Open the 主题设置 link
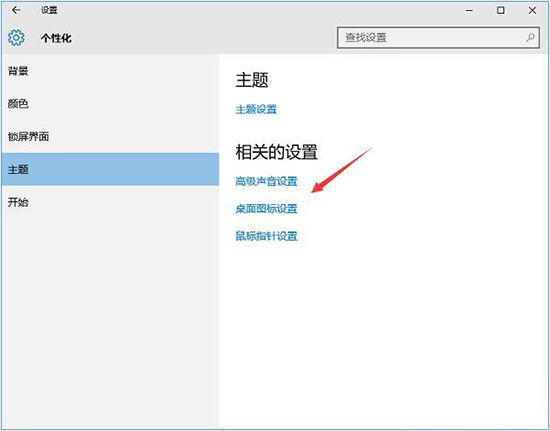Screen dimensions: 550x431 click(256, 109)
